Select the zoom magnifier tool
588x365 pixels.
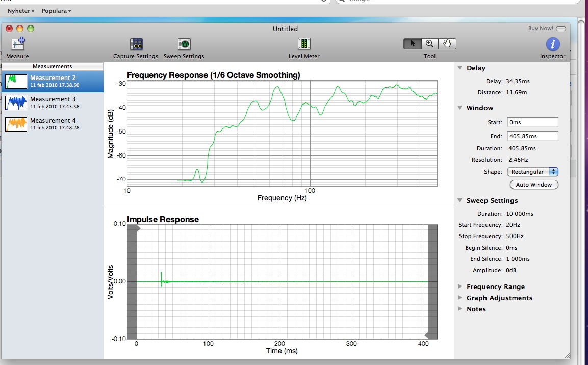[430, 44]
